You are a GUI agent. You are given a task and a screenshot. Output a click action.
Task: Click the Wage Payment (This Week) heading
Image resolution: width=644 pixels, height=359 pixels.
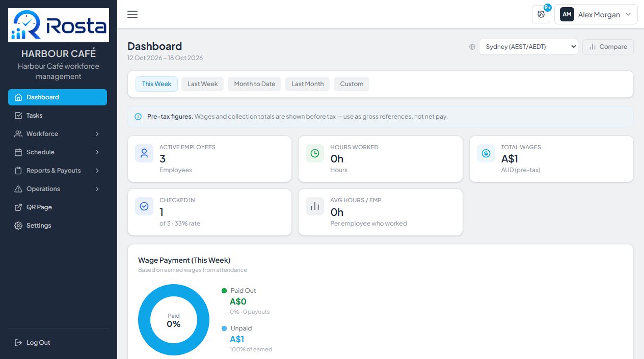(x=184, y=260)
